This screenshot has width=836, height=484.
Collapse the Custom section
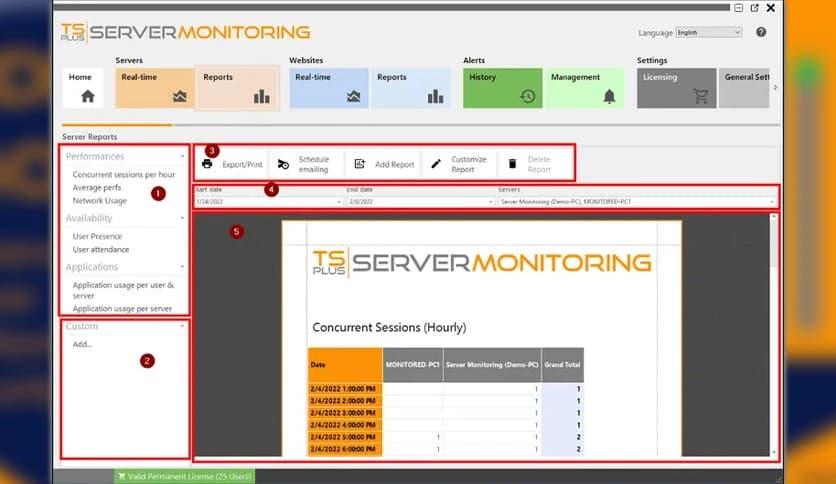[x=182, y=326]
